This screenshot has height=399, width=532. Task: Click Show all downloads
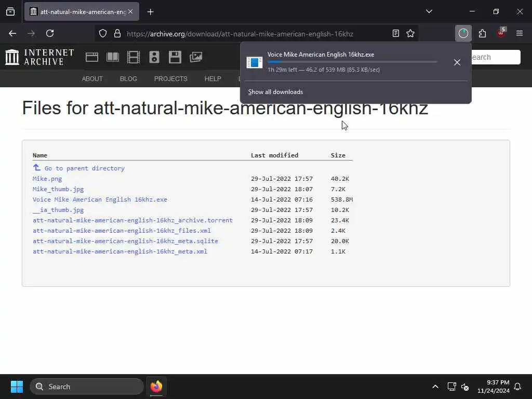[x=275, y=92]
